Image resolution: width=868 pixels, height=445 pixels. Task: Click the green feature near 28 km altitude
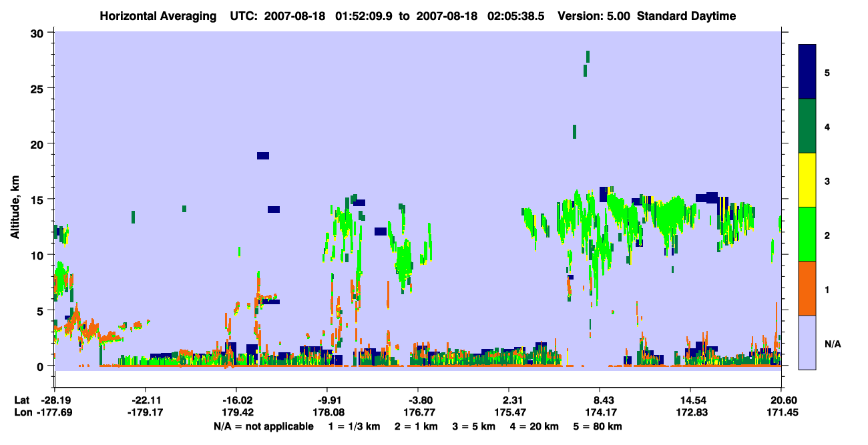(588, 56)
